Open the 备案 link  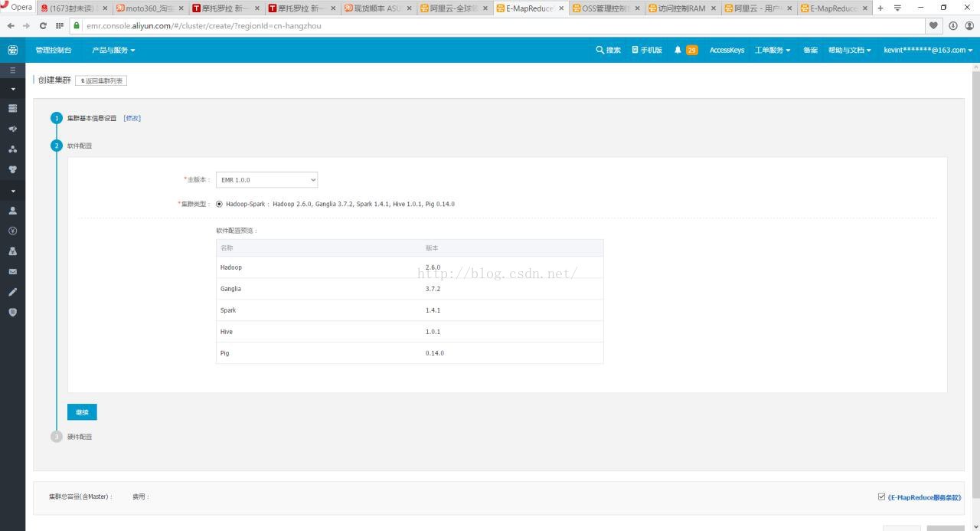pos(810,50)
